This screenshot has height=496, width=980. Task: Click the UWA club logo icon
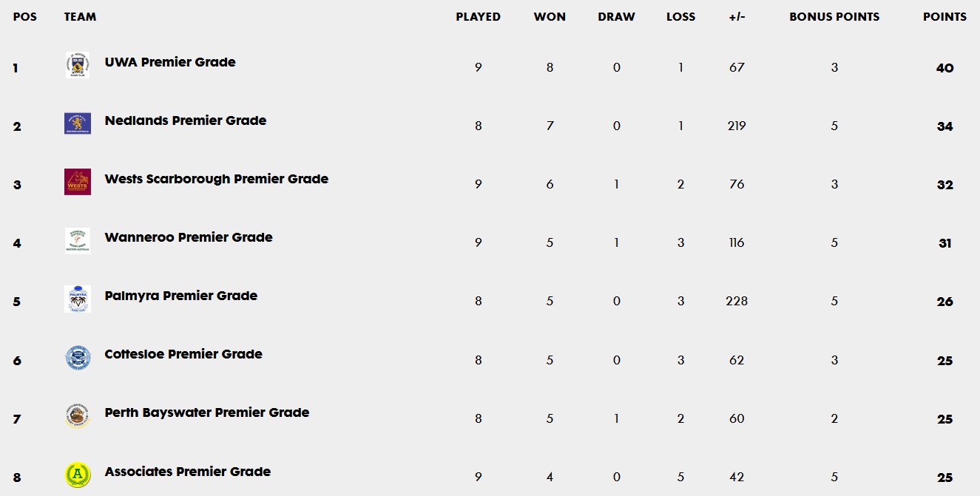(x=78, y=65)
